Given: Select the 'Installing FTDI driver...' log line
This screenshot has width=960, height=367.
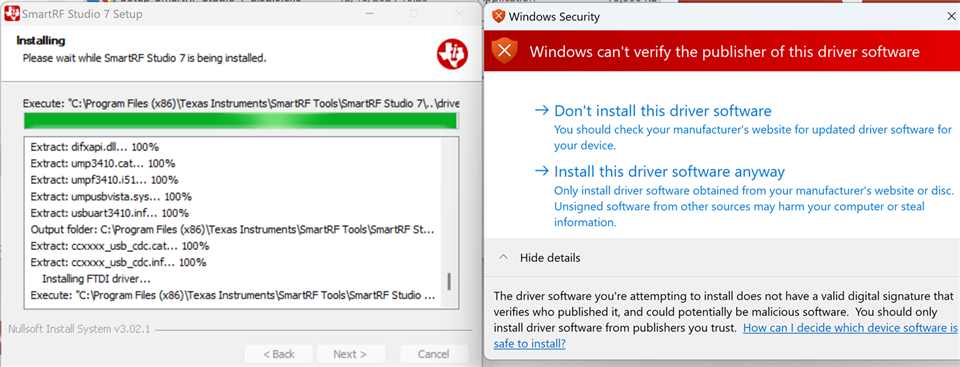Looking at the screenshot, I should (x=96, y=279).
